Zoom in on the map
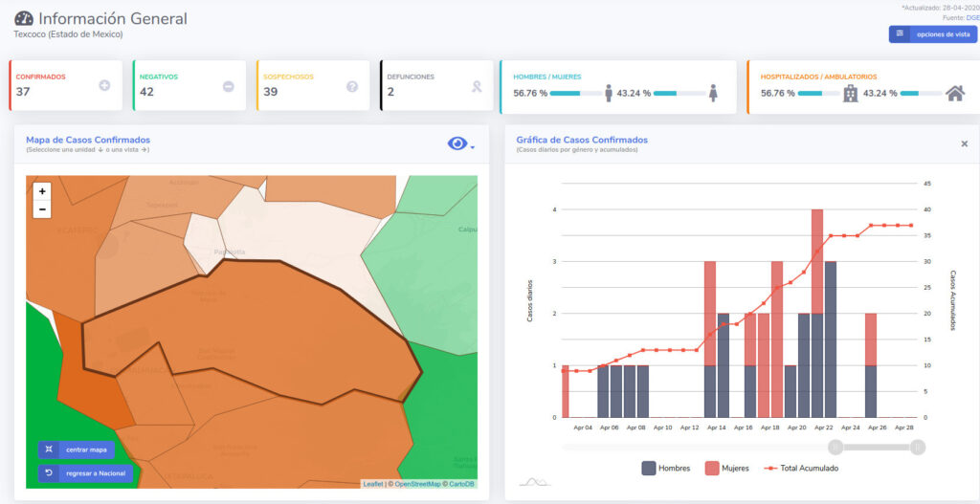980x504 pixels. click(42, 191)
